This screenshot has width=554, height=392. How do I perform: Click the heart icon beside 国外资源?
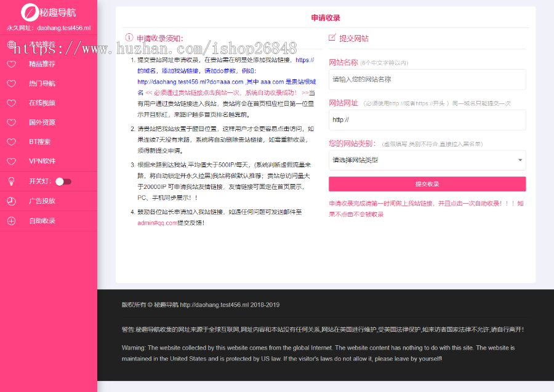point(11,122)
